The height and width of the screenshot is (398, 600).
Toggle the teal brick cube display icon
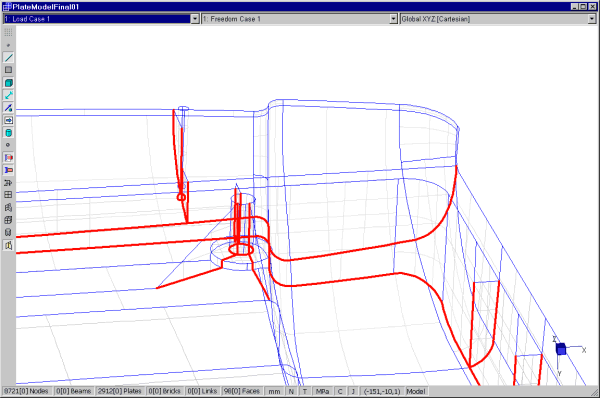[8, 83]
